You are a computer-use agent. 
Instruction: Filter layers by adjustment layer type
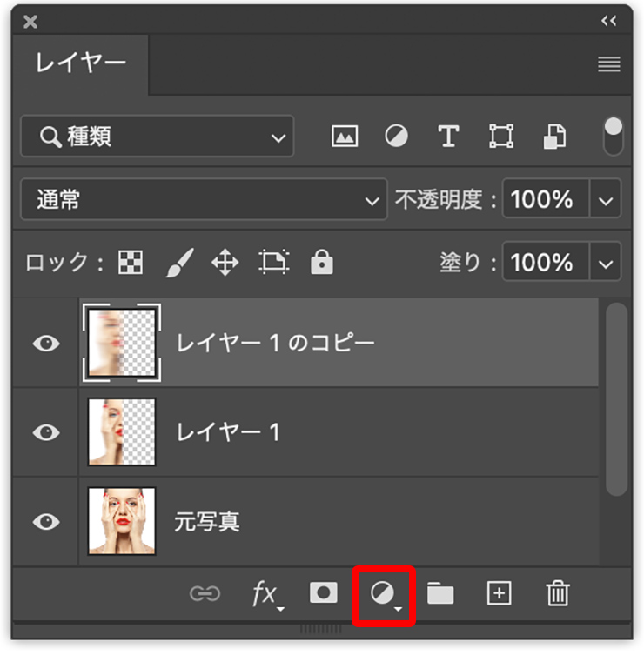point(397,137)
